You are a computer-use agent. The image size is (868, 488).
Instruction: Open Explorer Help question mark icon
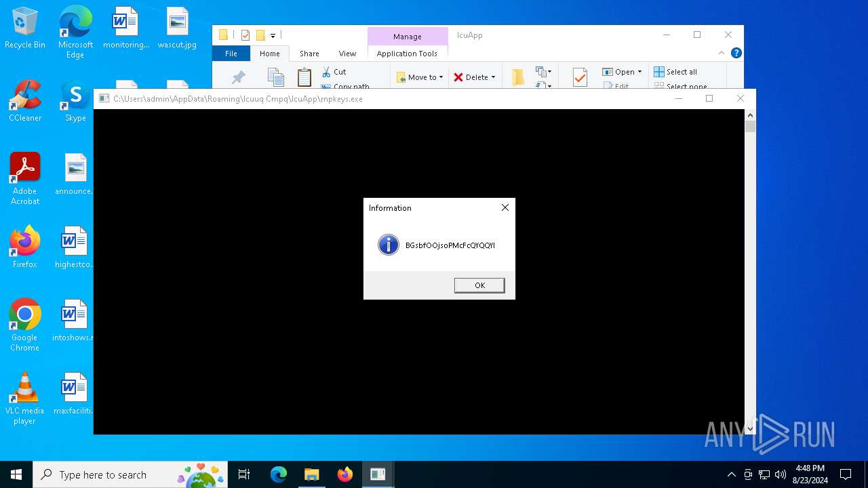coord(736,53)
